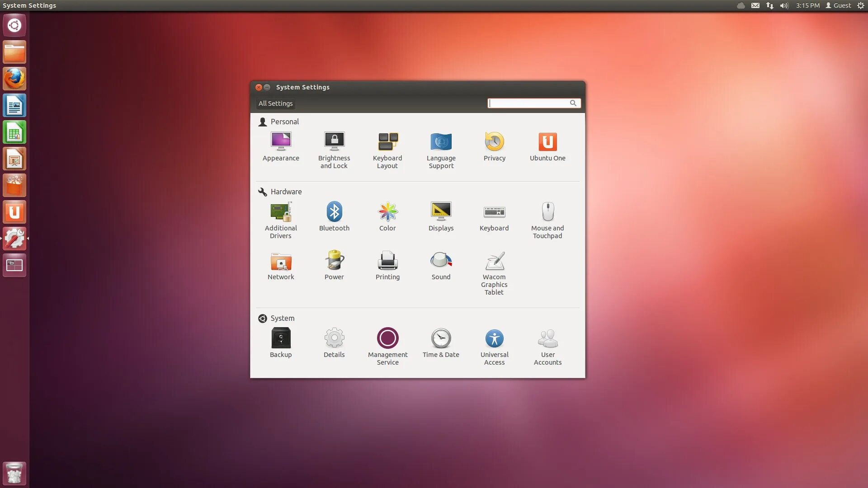Open Management Service settings
Viewport: 868px width, 488px height.
pos(387,338)
